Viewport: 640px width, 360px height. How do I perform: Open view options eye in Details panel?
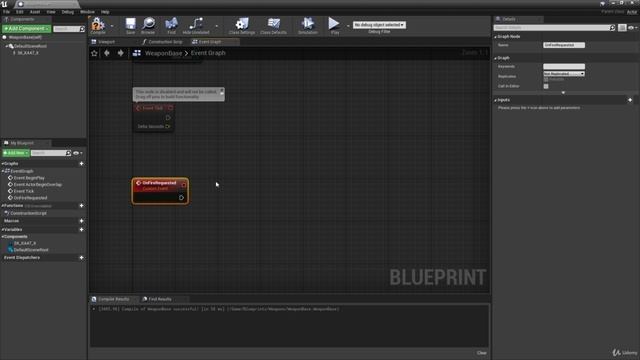pyautogui.click(x=633, y=28)
